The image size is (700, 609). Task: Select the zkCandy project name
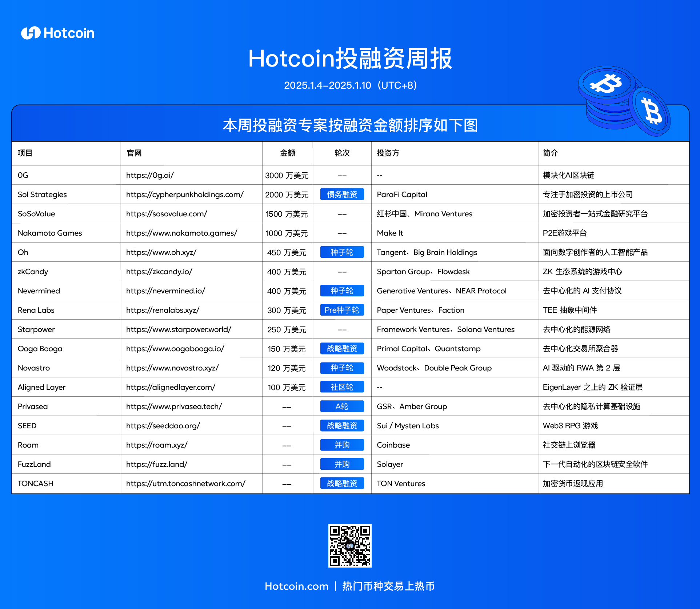(x=33, y=272)
